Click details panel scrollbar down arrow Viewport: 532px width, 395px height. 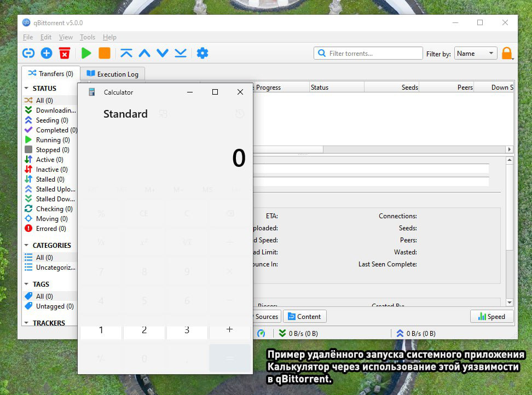(509, 302)
